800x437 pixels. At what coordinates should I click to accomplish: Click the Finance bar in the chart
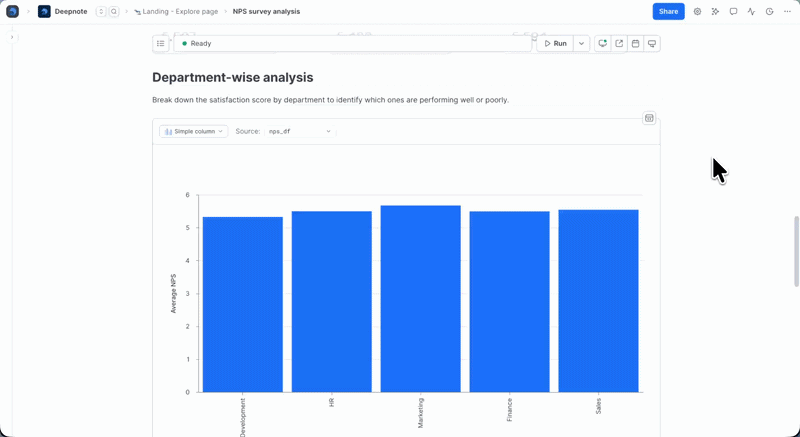(x=510, y=302)
